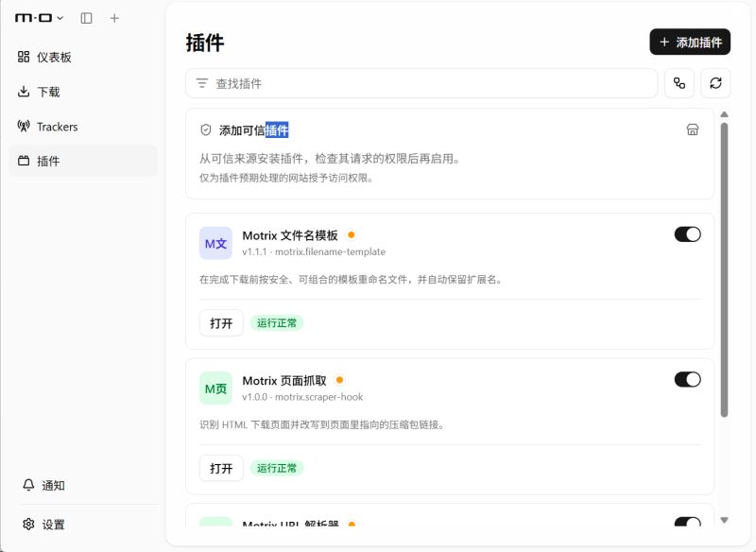Expand the M·O logo dropdown chevron
The width and height of the screenshot is (756, 552).
tap(60, 18)
